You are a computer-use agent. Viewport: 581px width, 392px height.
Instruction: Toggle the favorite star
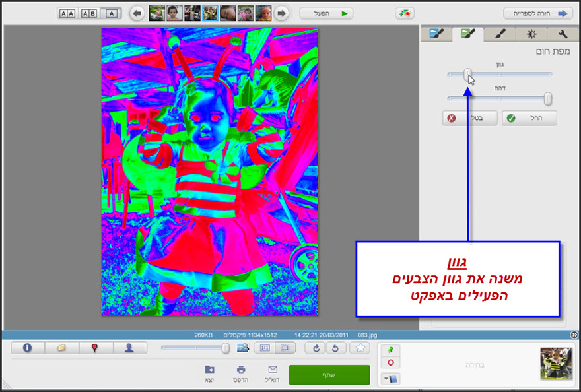[360, 348]
